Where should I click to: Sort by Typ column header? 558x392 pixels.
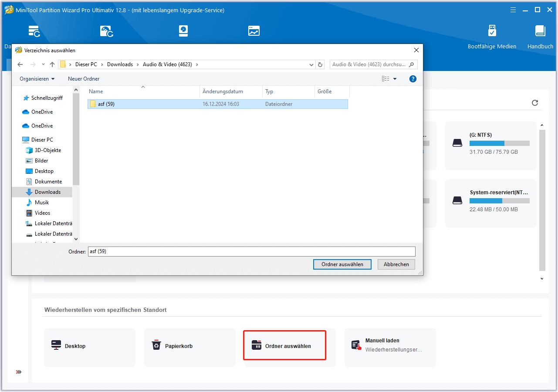point(289,91)
